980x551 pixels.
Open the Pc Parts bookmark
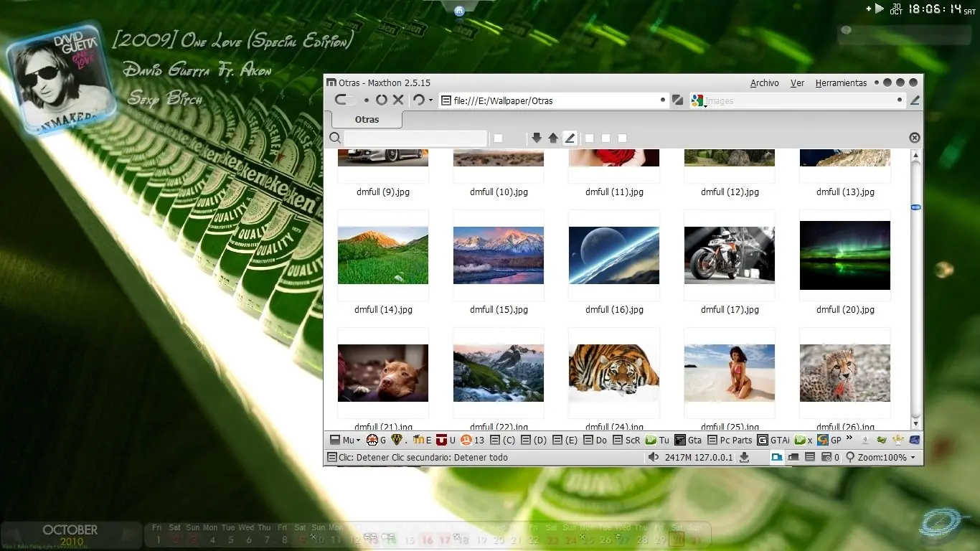click(x=730, y=440)
